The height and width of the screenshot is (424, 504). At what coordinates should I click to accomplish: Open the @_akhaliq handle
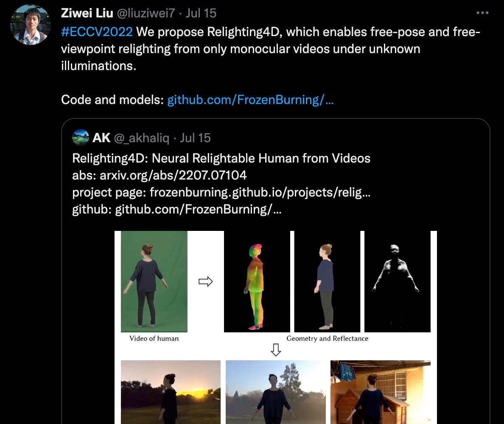(141, 138)
